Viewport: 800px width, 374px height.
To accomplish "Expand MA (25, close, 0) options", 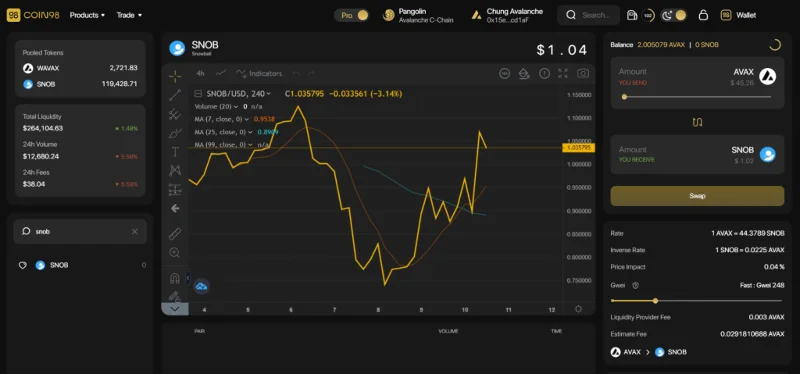I will coord(250,132).
